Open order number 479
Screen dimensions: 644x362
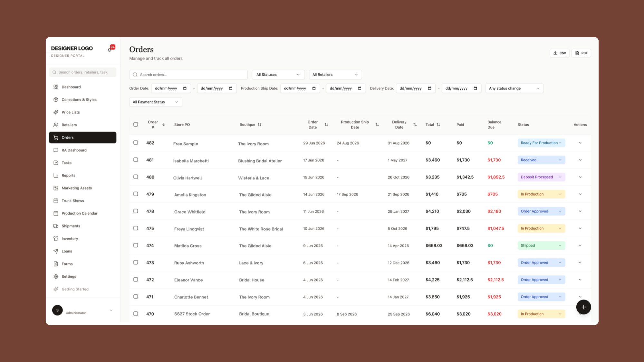(x=150, y=194)
